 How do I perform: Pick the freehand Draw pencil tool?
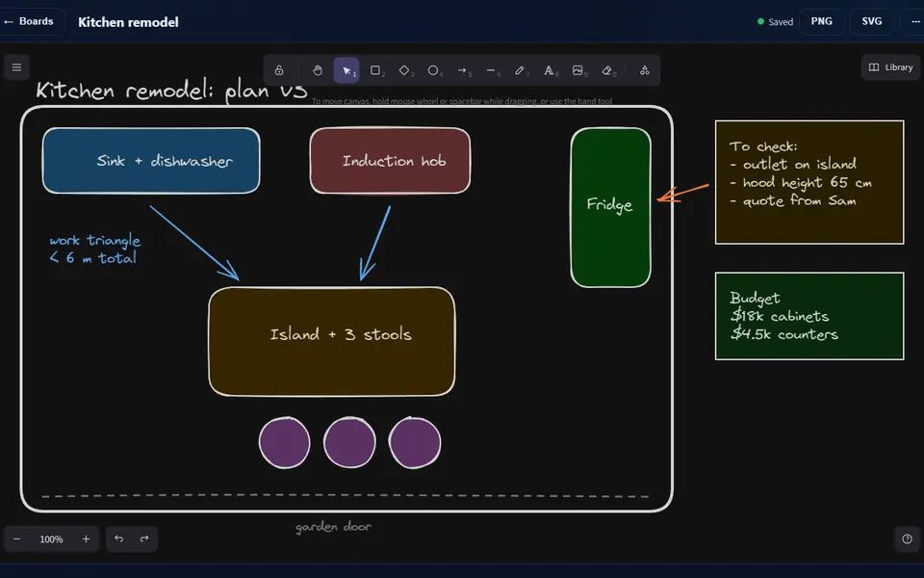pyautogui.click(x=520, y=70)
